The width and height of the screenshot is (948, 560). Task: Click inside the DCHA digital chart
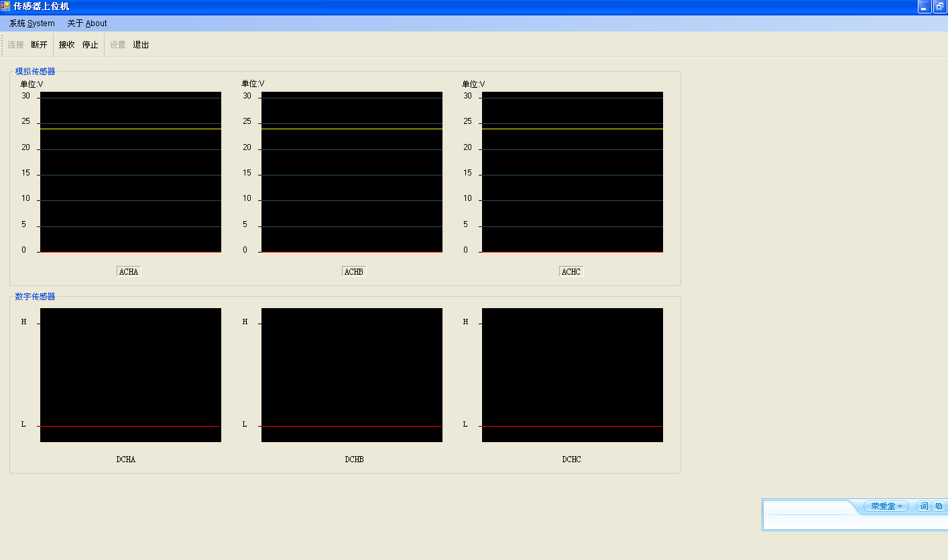131,375
